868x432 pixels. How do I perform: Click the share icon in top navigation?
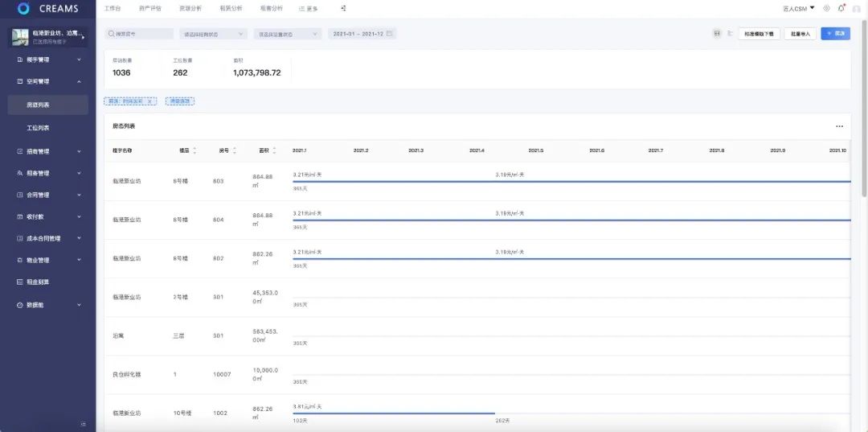343,8
